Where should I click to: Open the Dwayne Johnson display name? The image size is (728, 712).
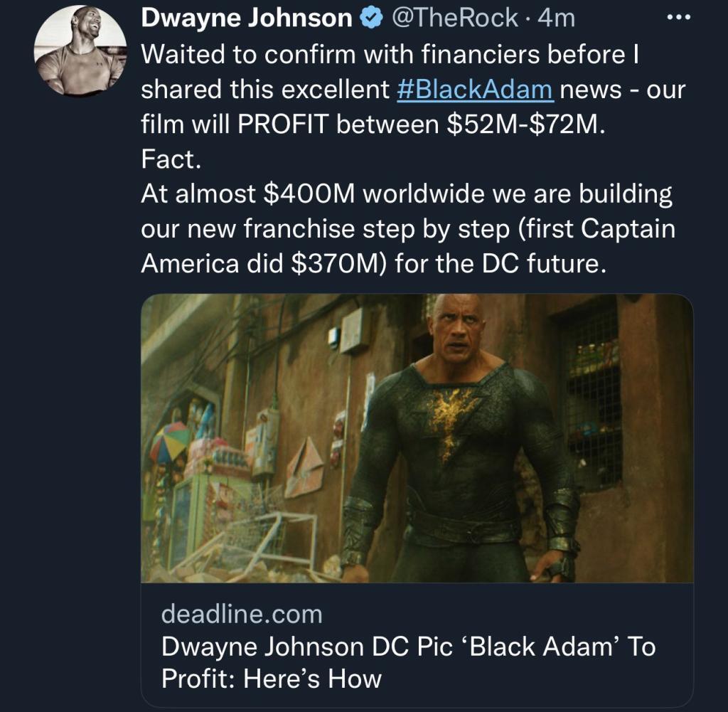(247, 18)
